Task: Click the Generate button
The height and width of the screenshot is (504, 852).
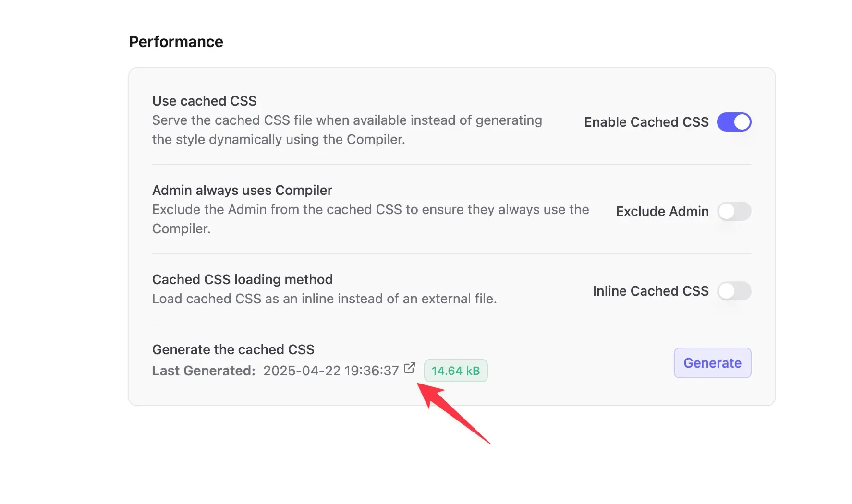Action: [x=712, y=363]
